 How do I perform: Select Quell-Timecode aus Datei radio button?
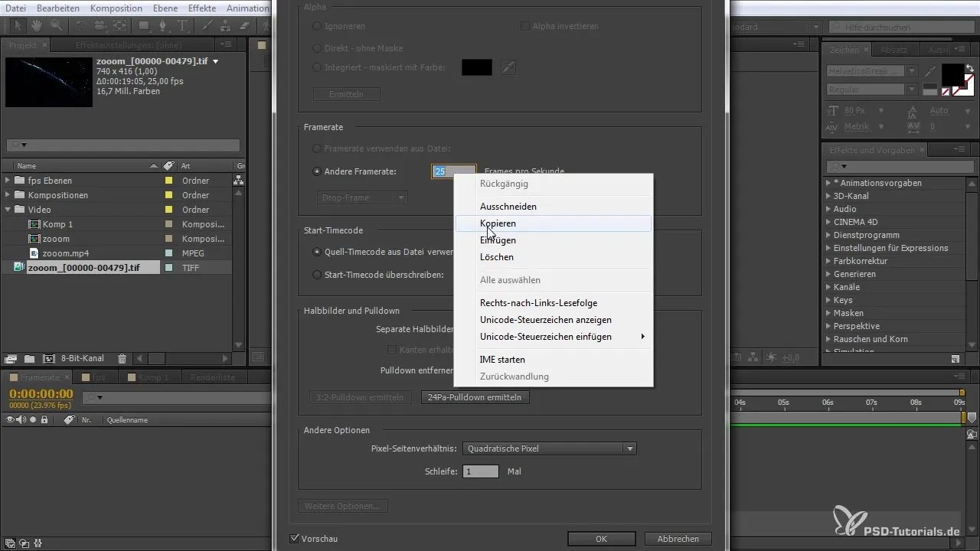(317, 251)
